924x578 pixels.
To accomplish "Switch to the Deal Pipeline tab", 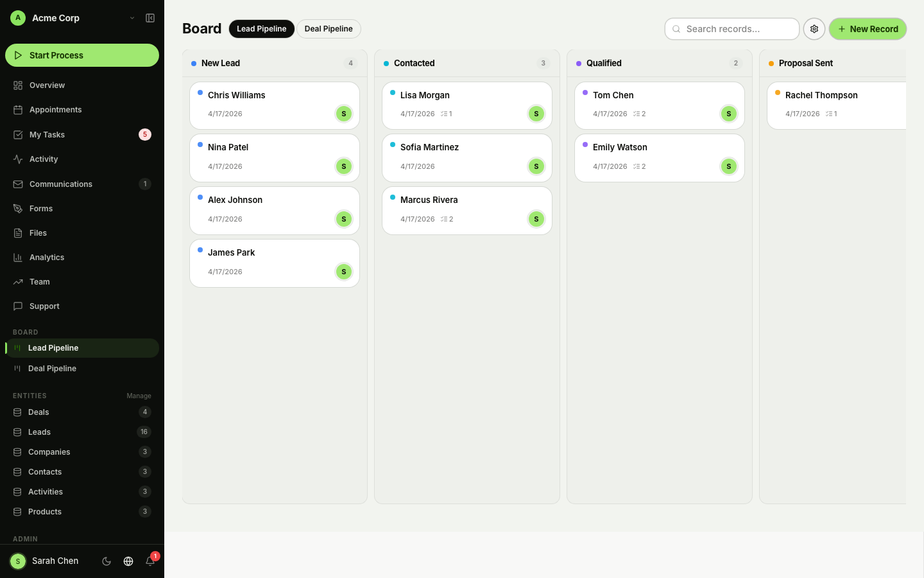I will (329, 29).
